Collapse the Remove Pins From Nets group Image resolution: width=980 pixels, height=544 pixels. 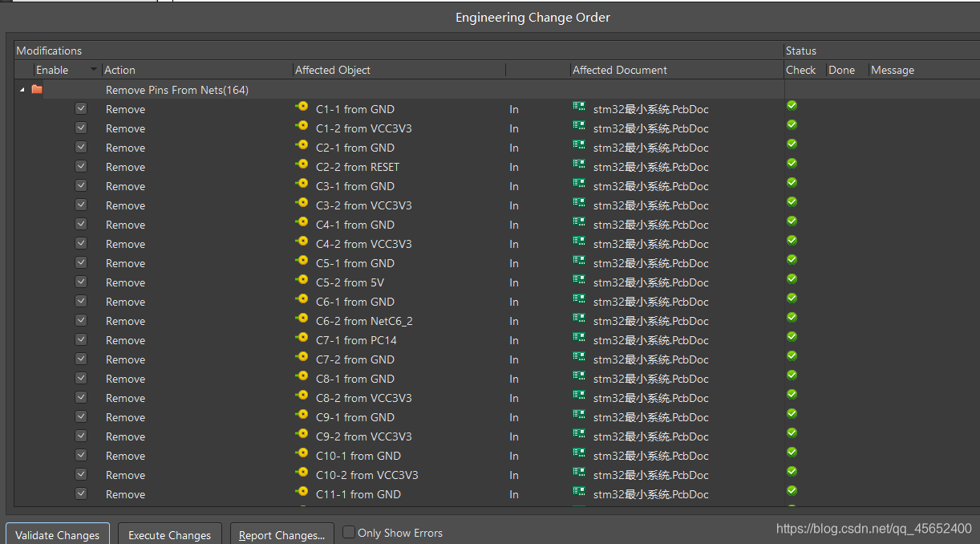(x=22, y=90)
